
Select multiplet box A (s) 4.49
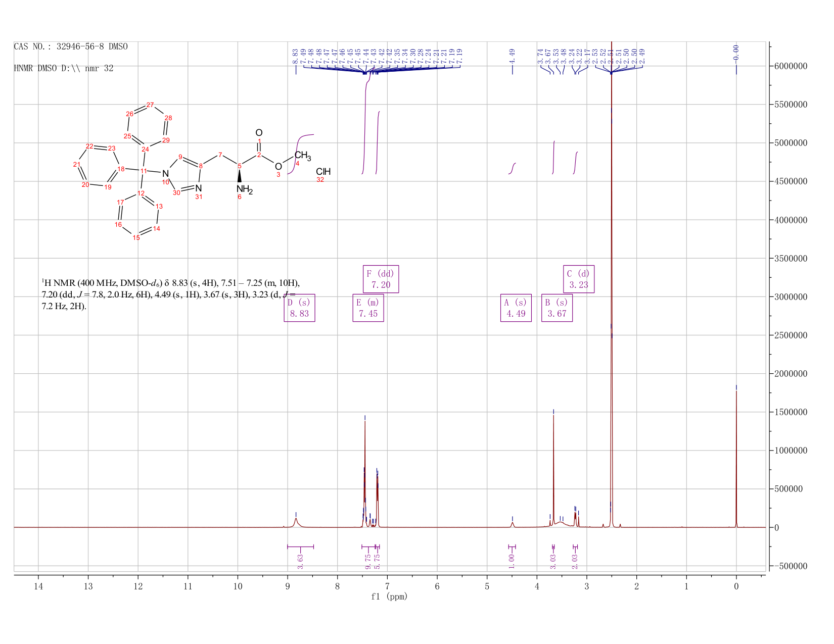tap(516, 308)
